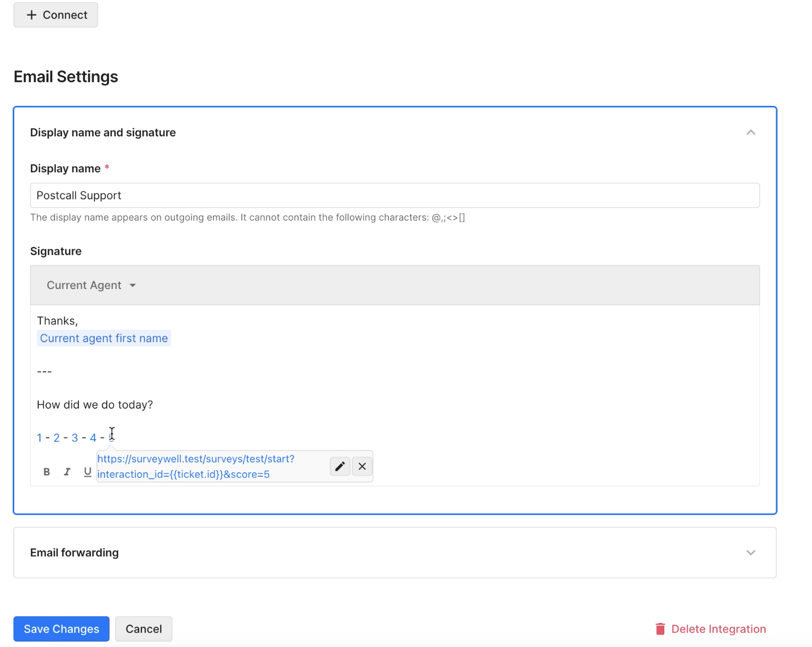Toggle underline formatting in signature editor
The height and width of the screenshot is (647, 812).
[x=88, y=472]
